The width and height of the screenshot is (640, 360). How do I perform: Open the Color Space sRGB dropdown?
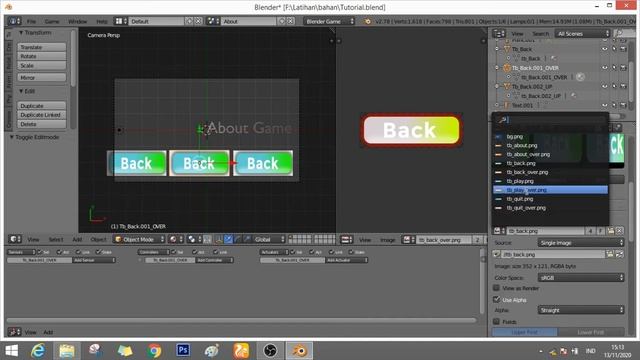pos(581,278)
